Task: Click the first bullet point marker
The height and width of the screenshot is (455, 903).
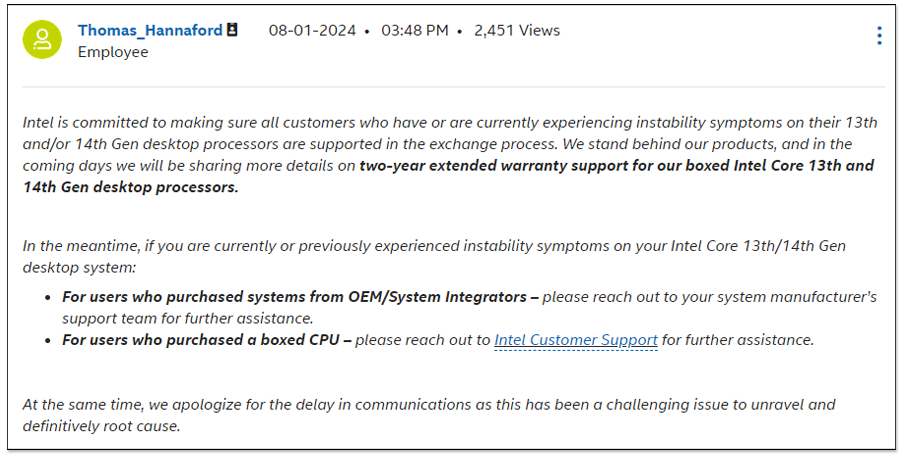Action: pos(48,298)
